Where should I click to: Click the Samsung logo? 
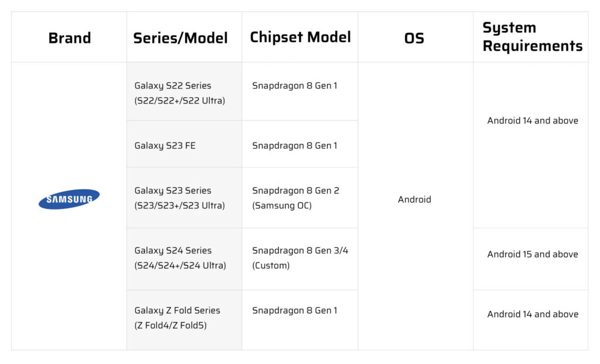tap(69, 199)
